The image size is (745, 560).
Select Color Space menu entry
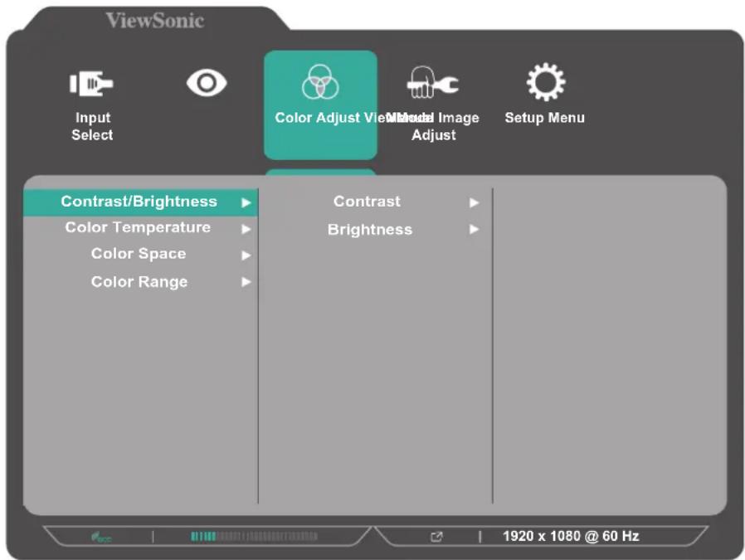pos(139,254)
